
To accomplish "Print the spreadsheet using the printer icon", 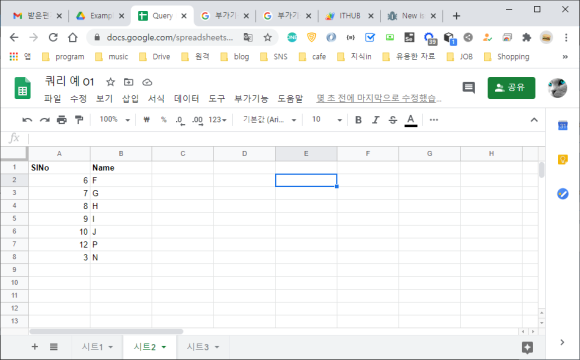I will tap(62, 120).
